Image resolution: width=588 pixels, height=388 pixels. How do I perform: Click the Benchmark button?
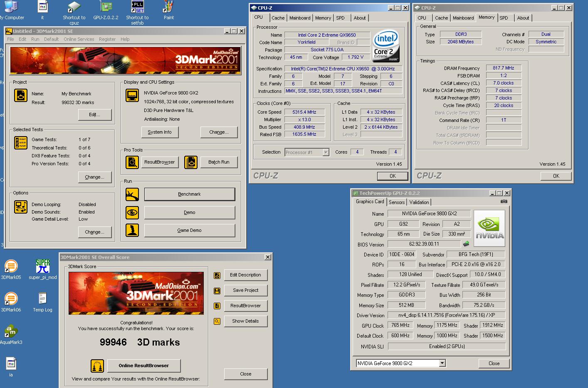(190, 194)
